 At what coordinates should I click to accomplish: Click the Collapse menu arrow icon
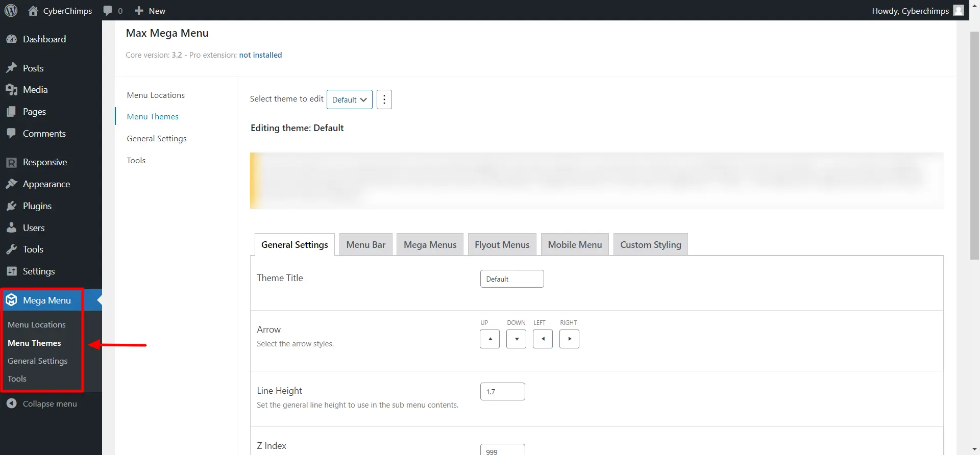11,403
